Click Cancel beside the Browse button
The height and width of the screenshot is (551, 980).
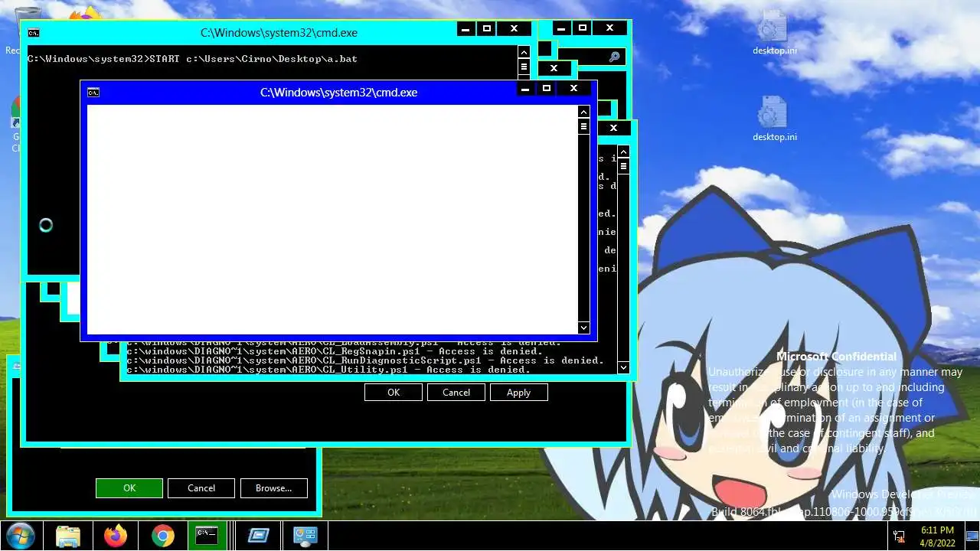pyautogui.click(x=201, y=487)
